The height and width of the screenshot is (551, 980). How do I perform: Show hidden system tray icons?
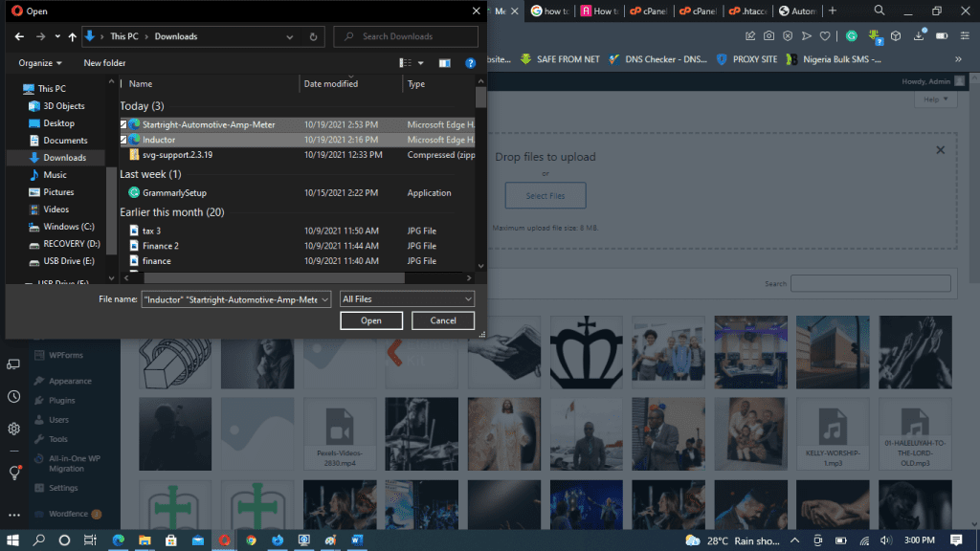tap(794, 540)
